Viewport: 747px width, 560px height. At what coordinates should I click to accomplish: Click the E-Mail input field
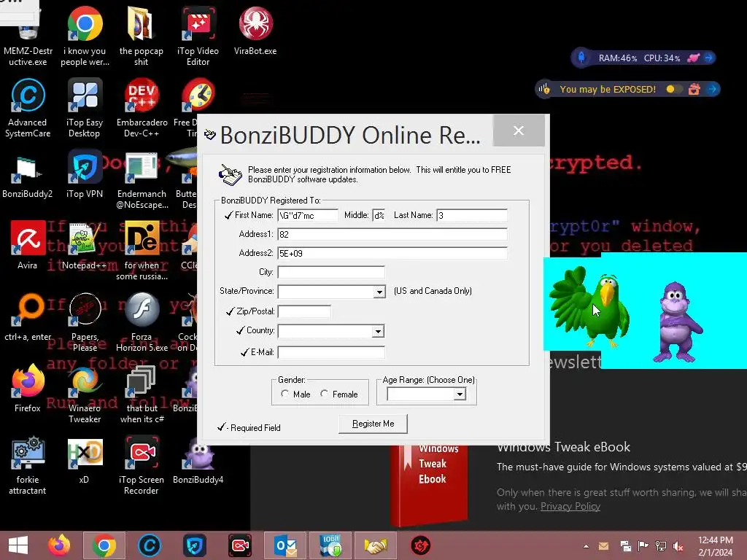click(x=331, y=352)
